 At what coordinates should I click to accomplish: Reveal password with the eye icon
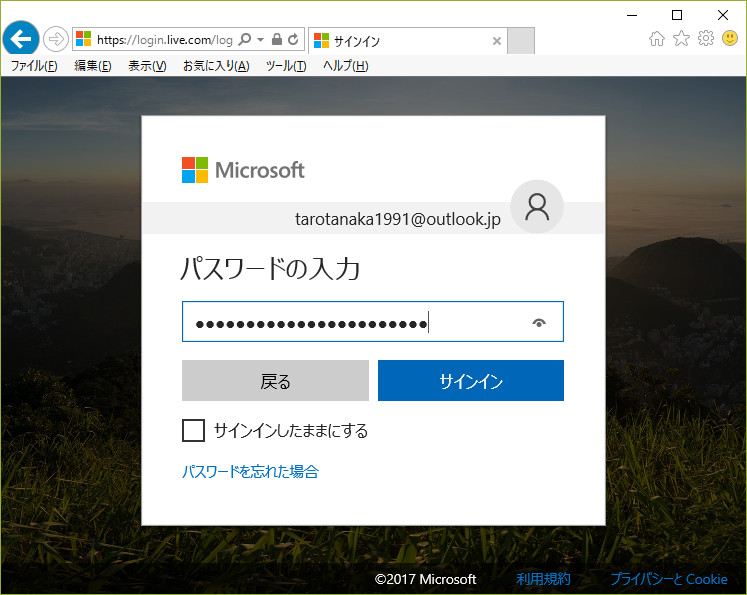[539, 323]
